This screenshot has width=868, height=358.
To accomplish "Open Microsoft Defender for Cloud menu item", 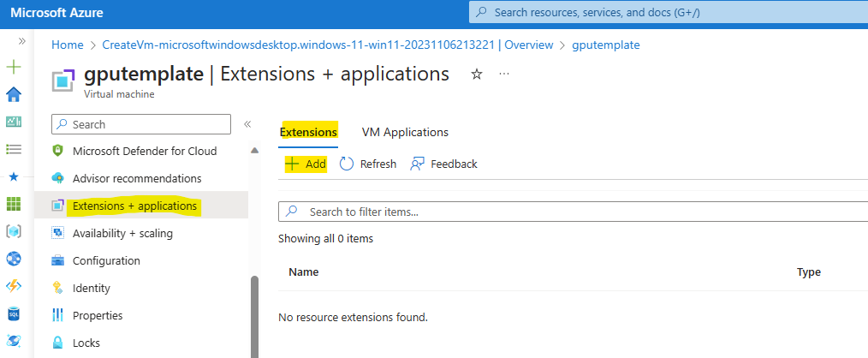I will (x=145, y=151).
